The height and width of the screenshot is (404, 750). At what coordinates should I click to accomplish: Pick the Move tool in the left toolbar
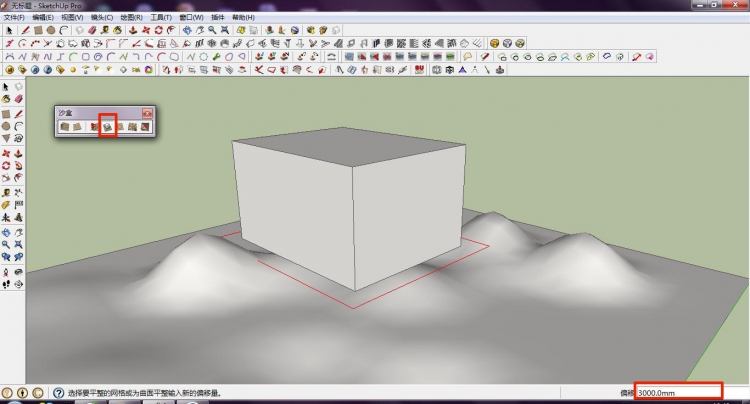tap(6, 153)
